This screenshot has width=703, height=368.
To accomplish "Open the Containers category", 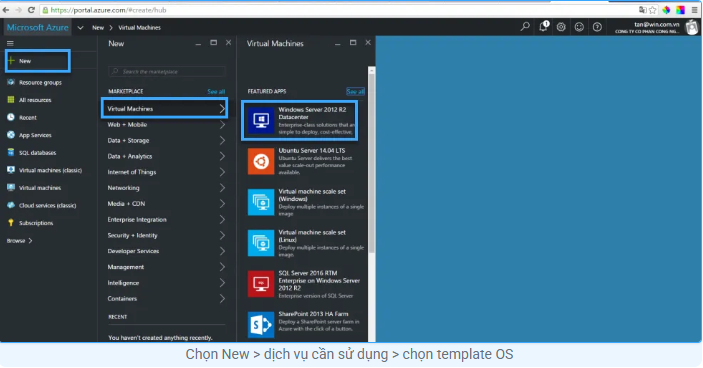I will pos(166,299).
